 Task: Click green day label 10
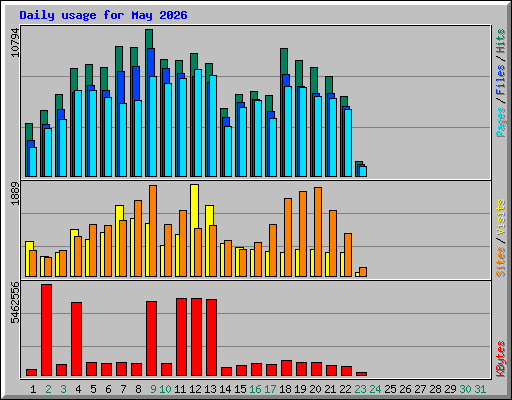(165, 389)
